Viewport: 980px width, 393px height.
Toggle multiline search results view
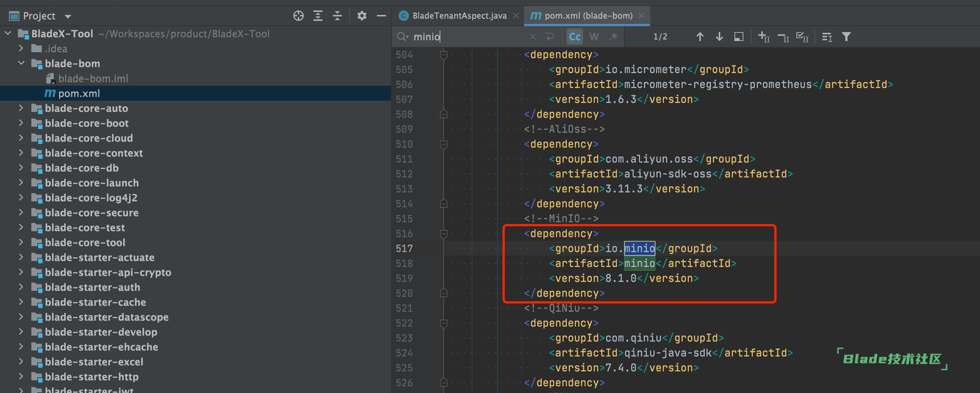pyautogui.click(x=827, y=37)
